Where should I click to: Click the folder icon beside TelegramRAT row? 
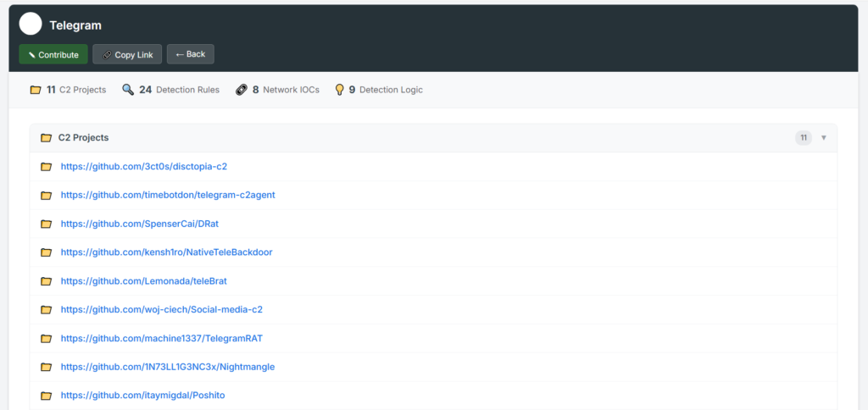46,338
